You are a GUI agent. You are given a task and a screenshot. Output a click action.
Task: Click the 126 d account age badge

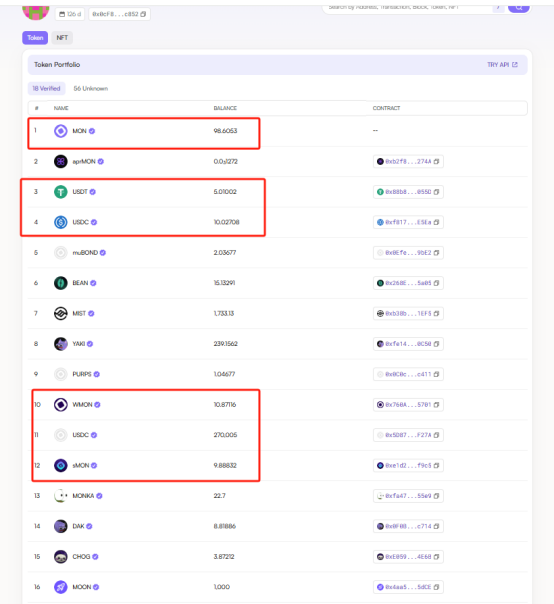(x=70, y=14)
